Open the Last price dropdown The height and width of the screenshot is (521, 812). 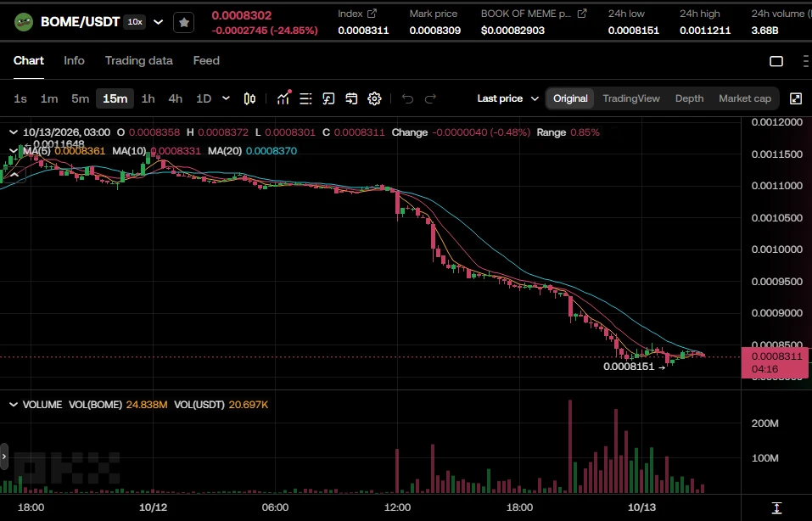point(508,98)
